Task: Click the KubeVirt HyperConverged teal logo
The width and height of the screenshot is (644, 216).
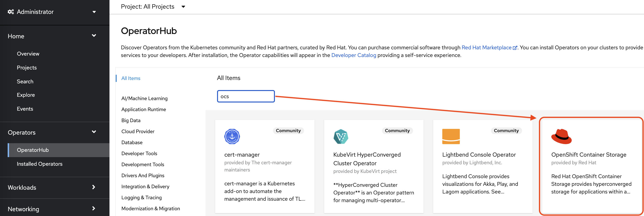Action: (x=341, y=136)
